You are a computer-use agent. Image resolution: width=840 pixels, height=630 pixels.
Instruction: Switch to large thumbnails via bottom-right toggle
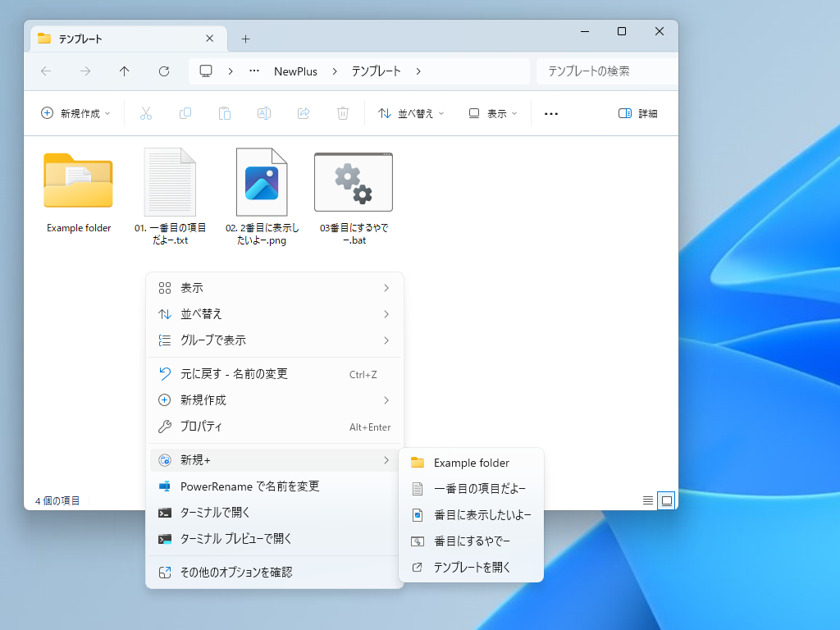[x=667, y=500]
